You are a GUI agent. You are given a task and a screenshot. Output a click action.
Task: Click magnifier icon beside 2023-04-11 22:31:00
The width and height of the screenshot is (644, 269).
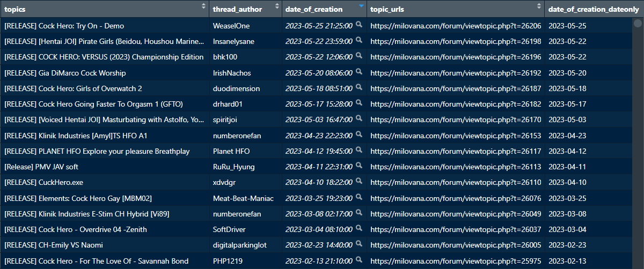(358, 166)
